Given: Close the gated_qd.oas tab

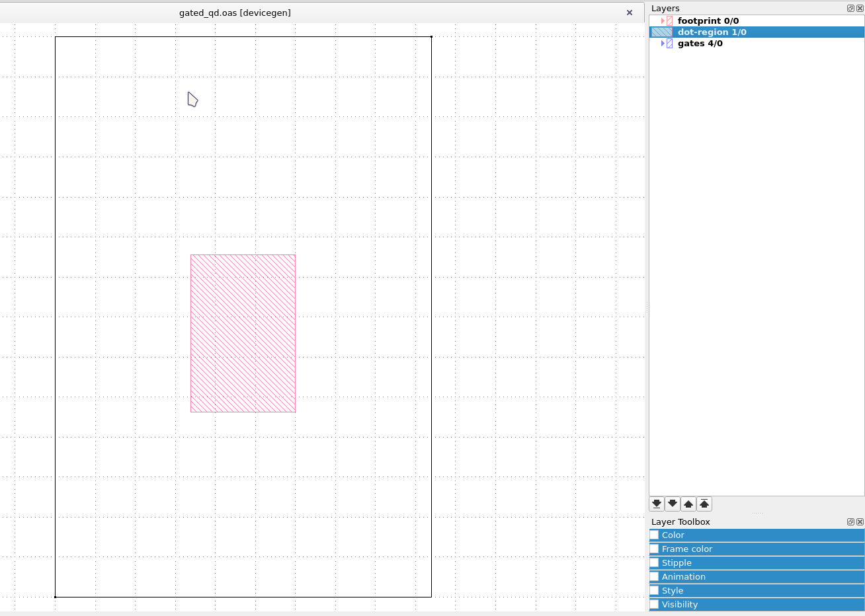Looking at the screenshot, I should coord(630,13).
